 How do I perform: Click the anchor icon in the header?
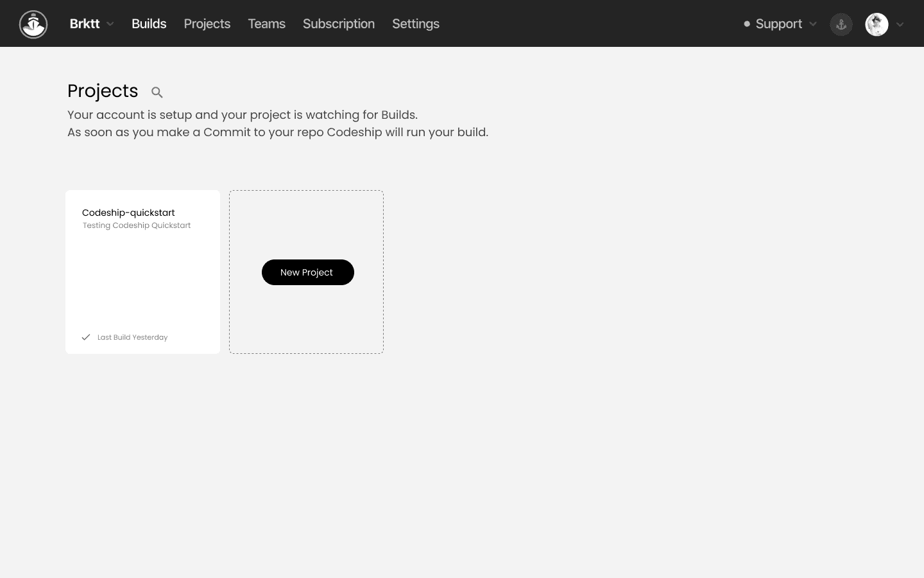click(x=841, y=24)
